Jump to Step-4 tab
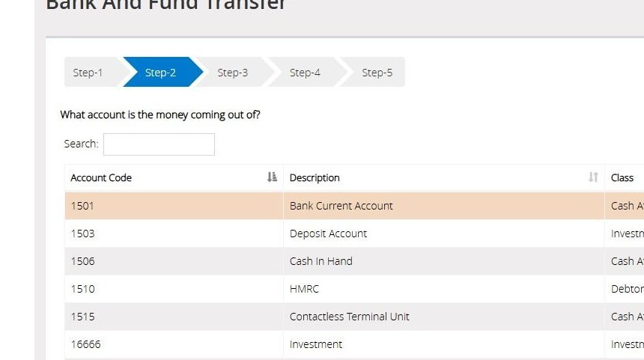The image size is (644, 360). click(306, 73)
